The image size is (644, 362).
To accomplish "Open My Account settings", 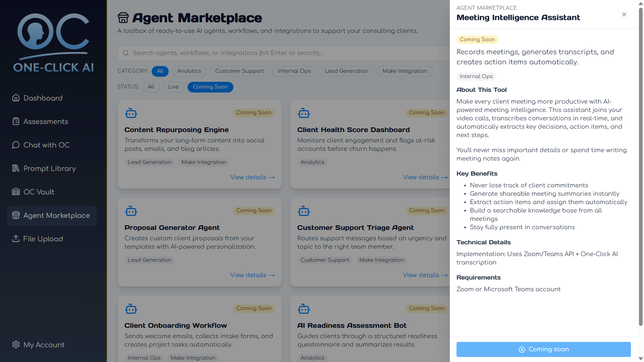I will [44, 345].
